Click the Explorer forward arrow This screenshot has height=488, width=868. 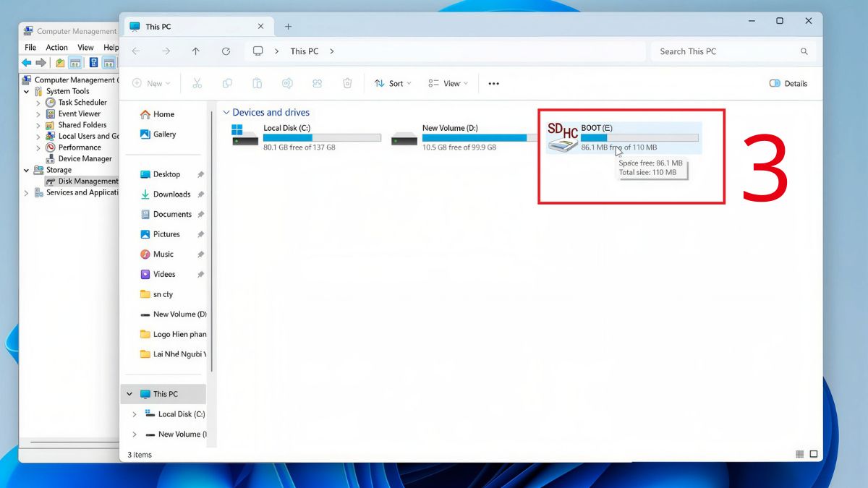(166, 51)
